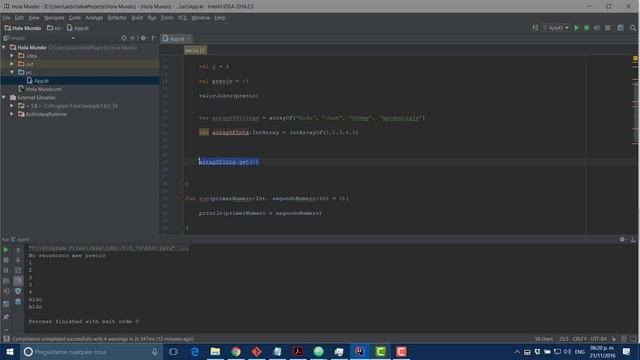Dump threads from Run panel

tap(6, 281)
